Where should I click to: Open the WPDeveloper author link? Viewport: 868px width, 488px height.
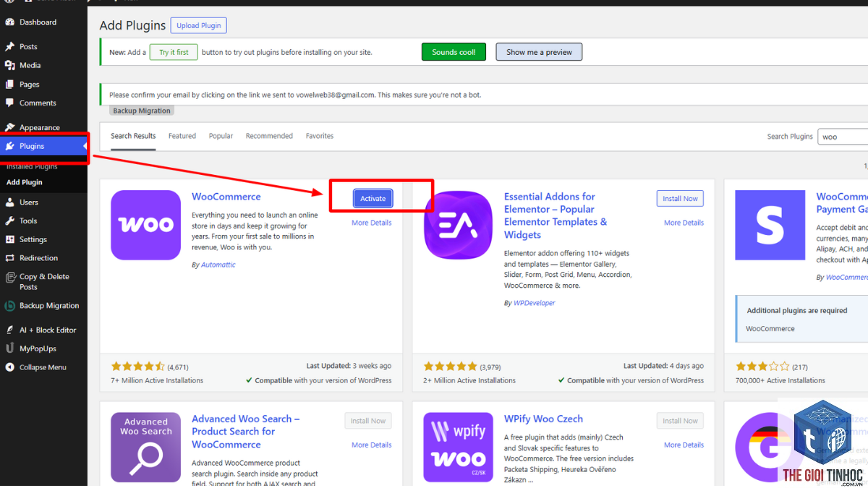point(535,303)
